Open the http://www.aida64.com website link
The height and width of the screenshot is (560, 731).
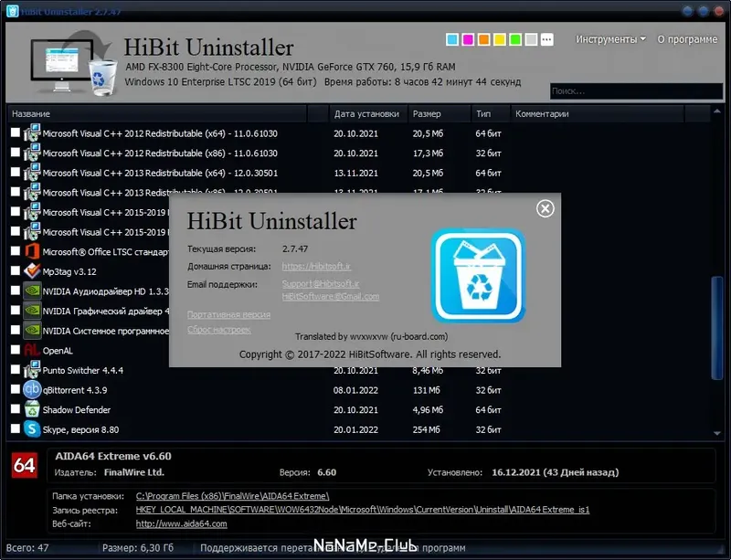181,523
